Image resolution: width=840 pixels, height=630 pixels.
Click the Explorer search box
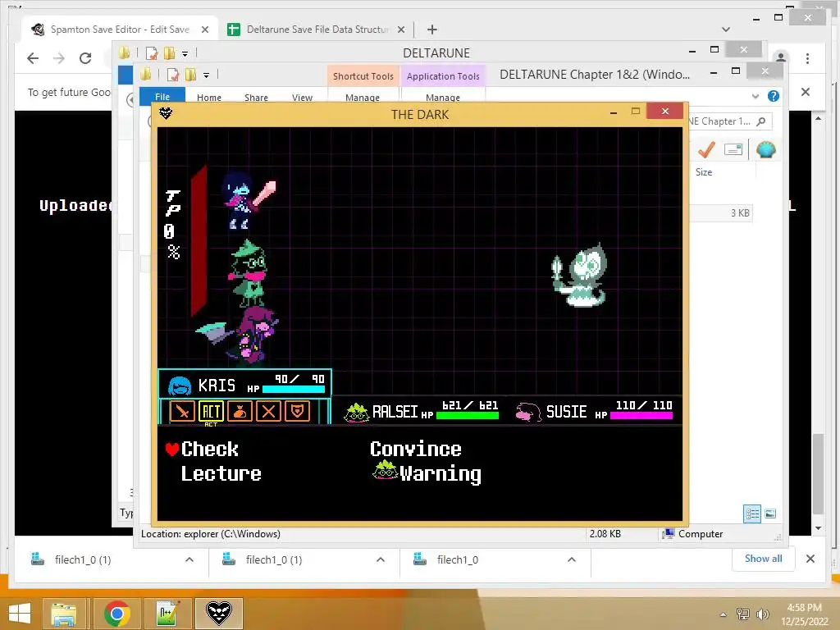point(729,121)
